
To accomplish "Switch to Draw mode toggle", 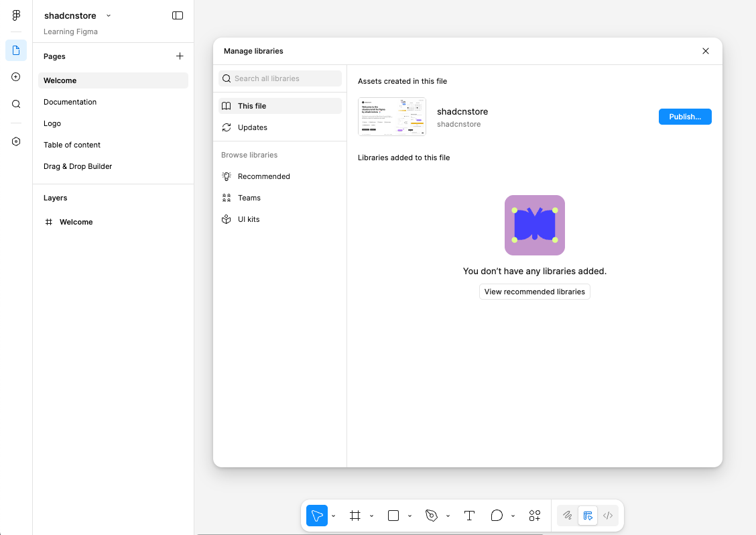I will click(x=568, y=516).
